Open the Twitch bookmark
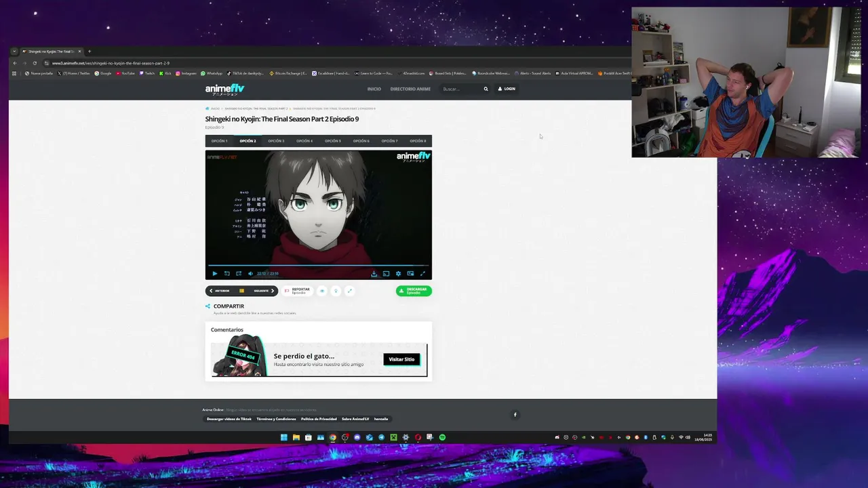 click(x=146, y=73)
